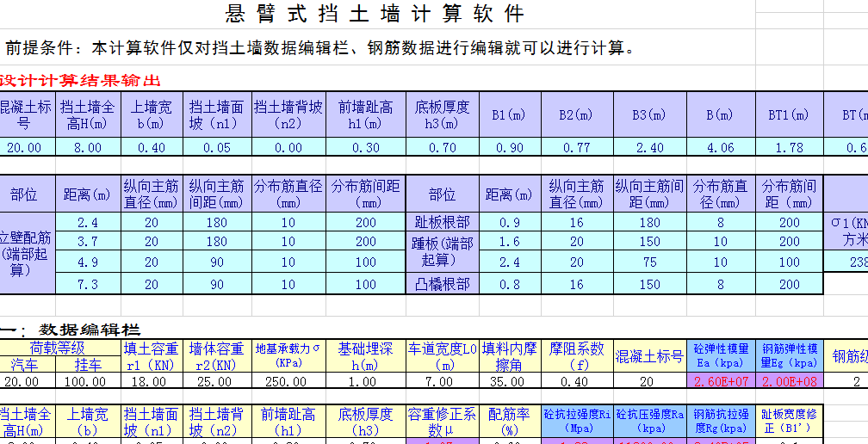This screenshot has width=868, height=444.
Task: Select the 立壁配筋(端部起算) merged cell
Action: 28,253
